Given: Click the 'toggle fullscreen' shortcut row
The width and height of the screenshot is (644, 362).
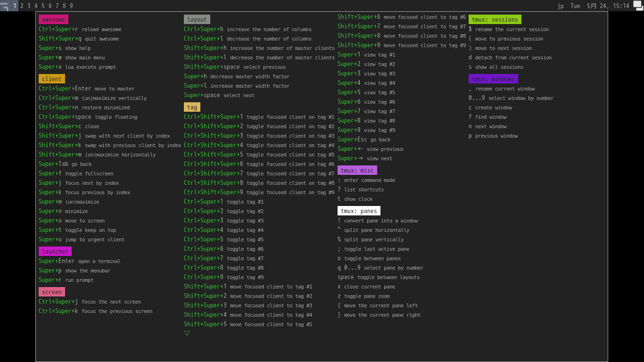Looking at the screenshot, I should click(x=76, y=173).
